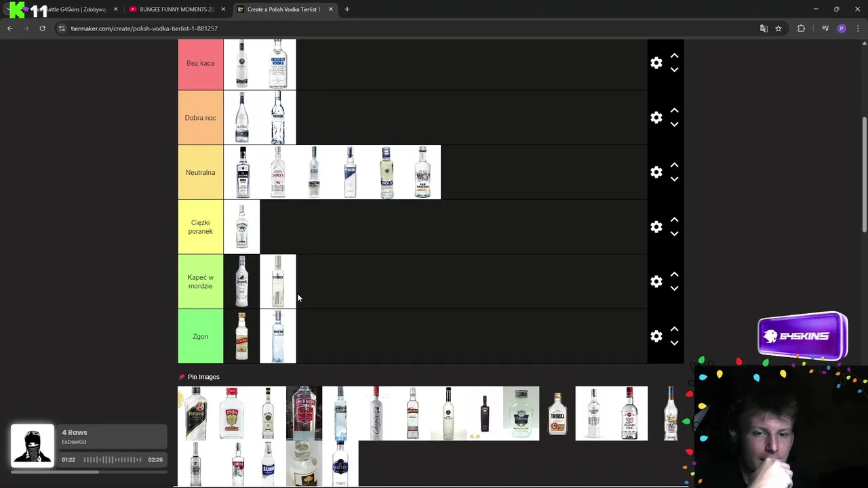Pick the Finlandia bottle in Dobra noc

278,118
